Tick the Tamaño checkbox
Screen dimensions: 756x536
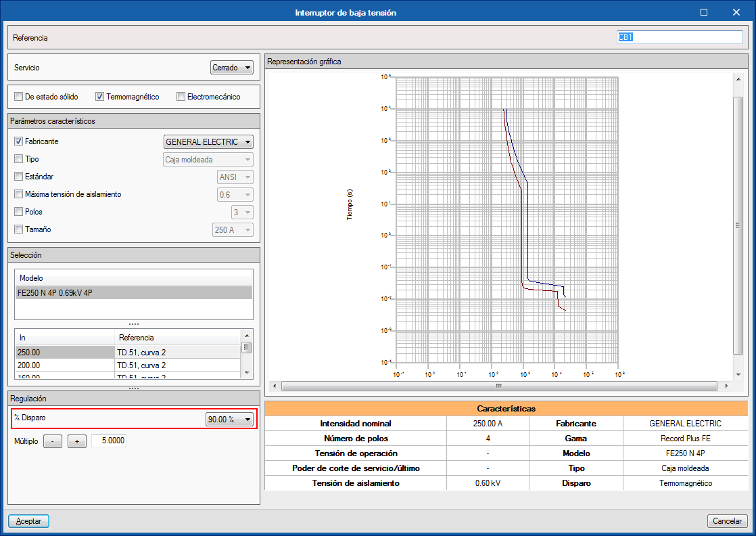coord(19,229)
